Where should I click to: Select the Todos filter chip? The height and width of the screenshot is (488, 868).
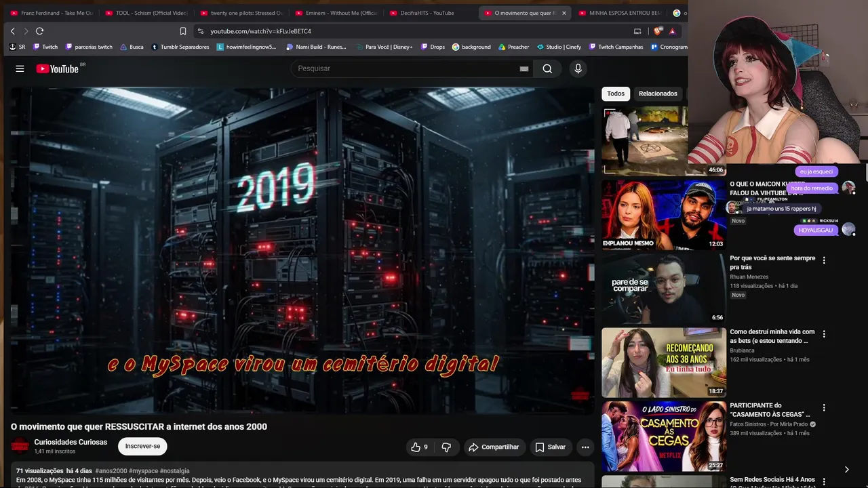coord(616,94)
